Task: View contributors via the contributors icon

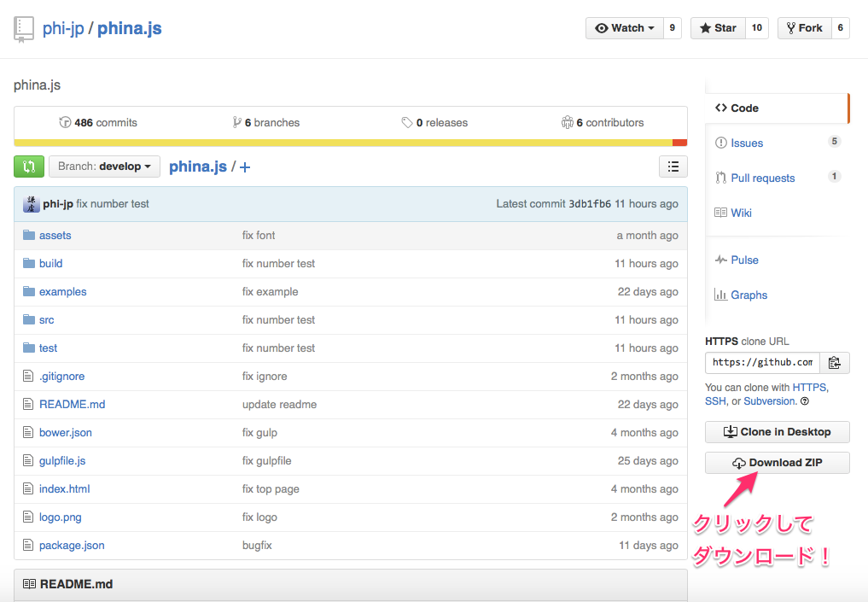Action: point(568,122)
